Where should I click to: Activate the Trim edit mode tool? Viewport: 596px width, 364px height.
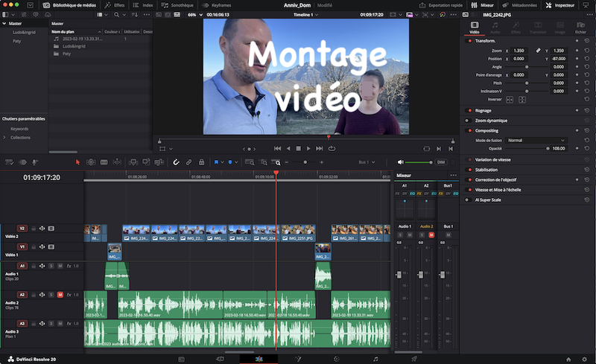click(x=90, y=162)
